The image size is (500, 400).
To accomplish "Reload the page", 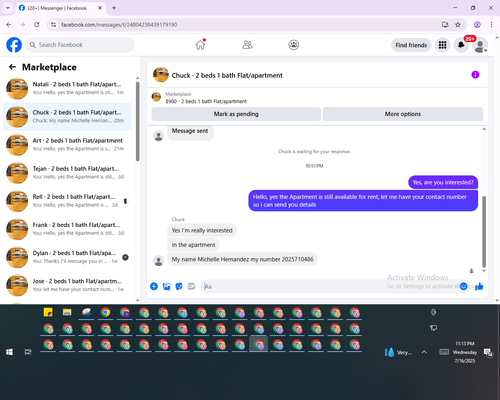I will pyautogui.click(x=37, y=25).
